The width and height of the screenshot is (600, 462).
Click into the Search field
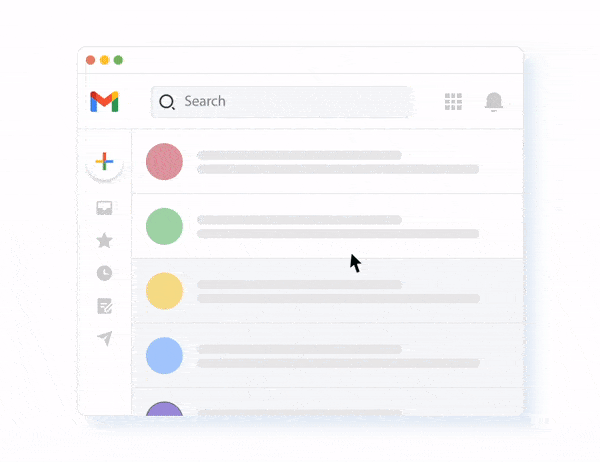click(282, 102)
